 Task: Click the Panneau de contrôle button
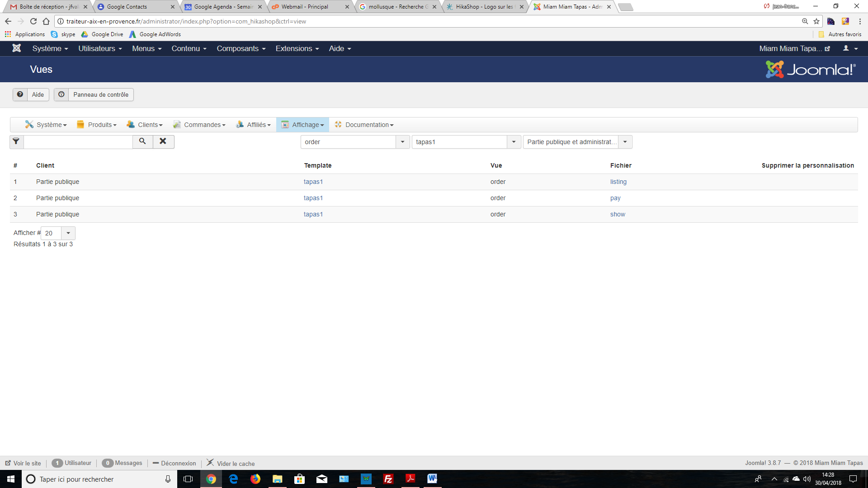(x=94, y=94)
